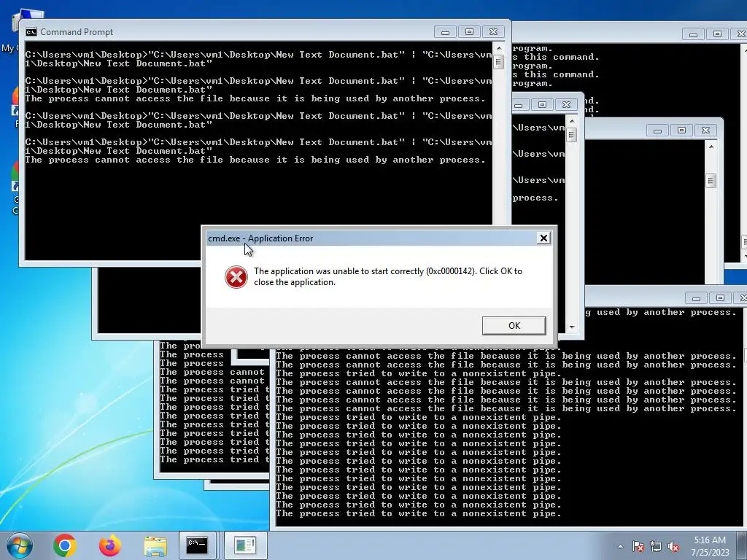Launch Google Chrome from the taskbar
The height and width of the screenshot is (560, 747).
point(65,545)
